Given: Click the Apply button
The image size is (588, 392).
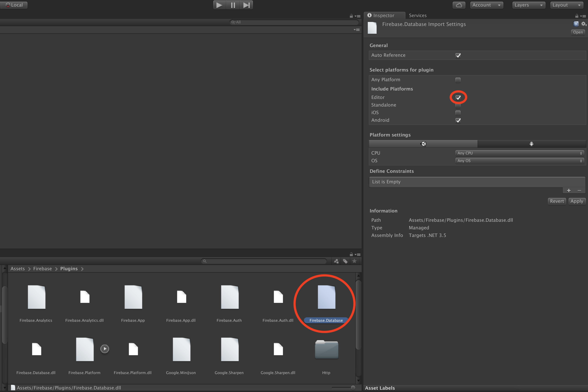Looking at the screenshot, I should click(x=577, y=201).
